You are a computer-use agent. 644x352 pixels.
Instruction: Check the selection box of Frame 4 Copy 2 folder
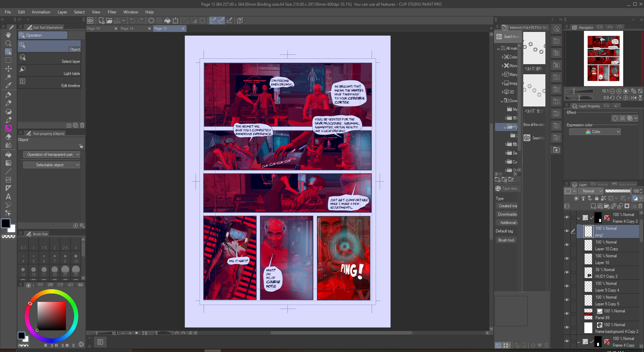point(573,217)
